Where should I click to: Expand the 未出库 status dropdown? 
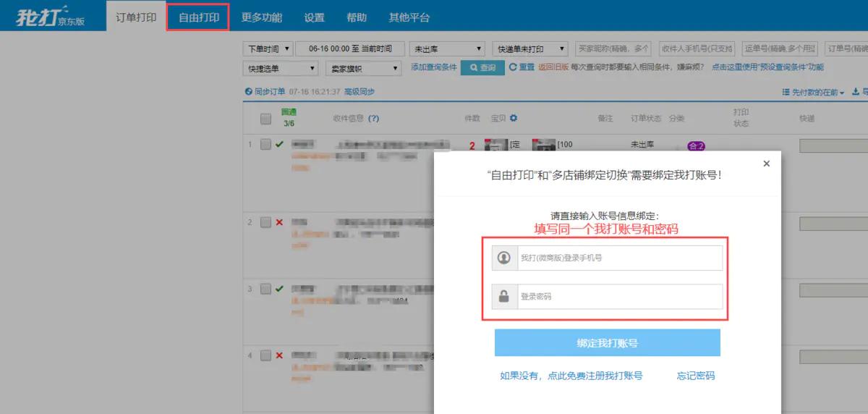447,48
